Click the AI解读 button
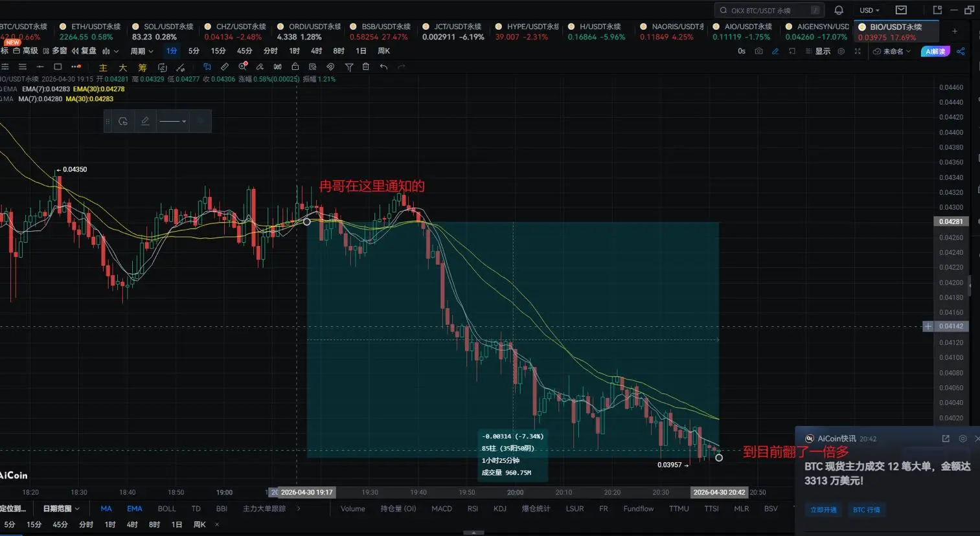Image resolution: width=980 pixels, height=536 pixels. 935,51
